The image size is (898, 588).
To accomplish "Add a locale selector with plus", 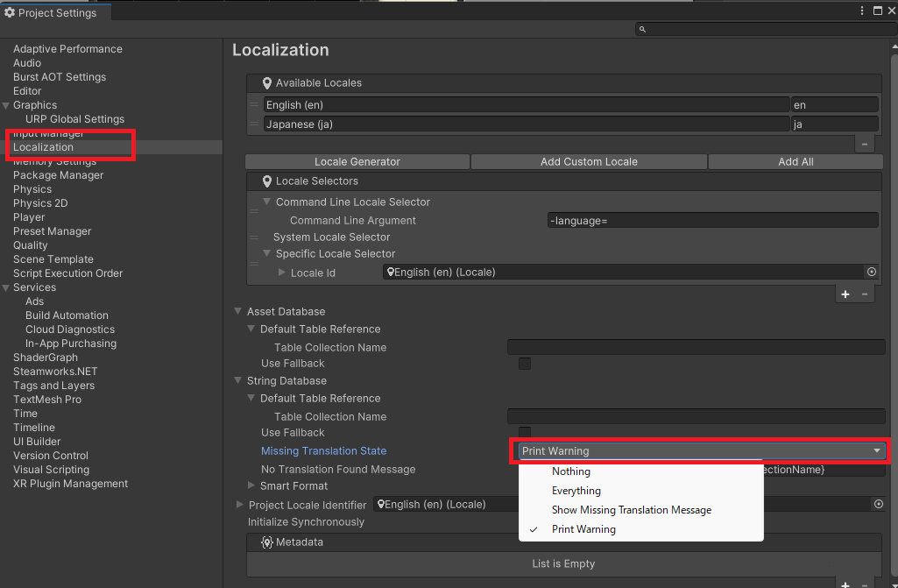I will click(845, 294).
